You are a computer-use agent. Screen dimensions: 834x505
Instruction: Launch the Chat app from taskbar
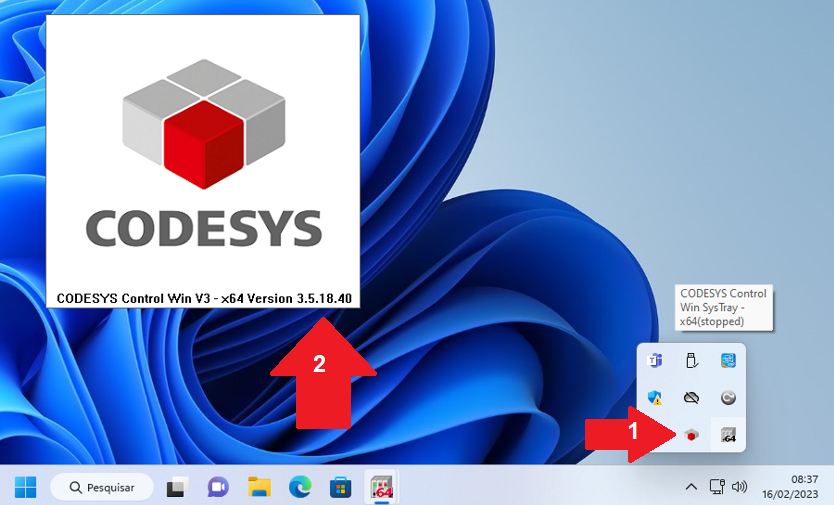click(218, 487)
